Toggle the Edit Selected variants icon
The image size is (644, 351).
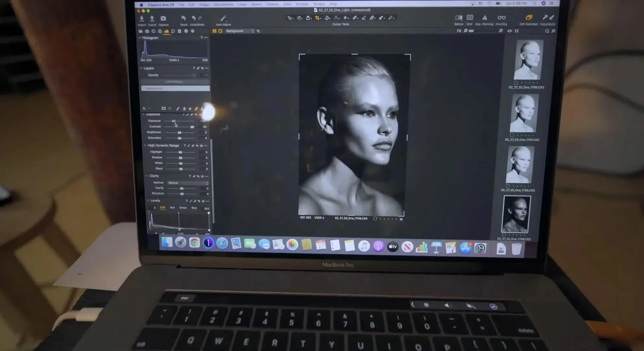coord(528,18)
